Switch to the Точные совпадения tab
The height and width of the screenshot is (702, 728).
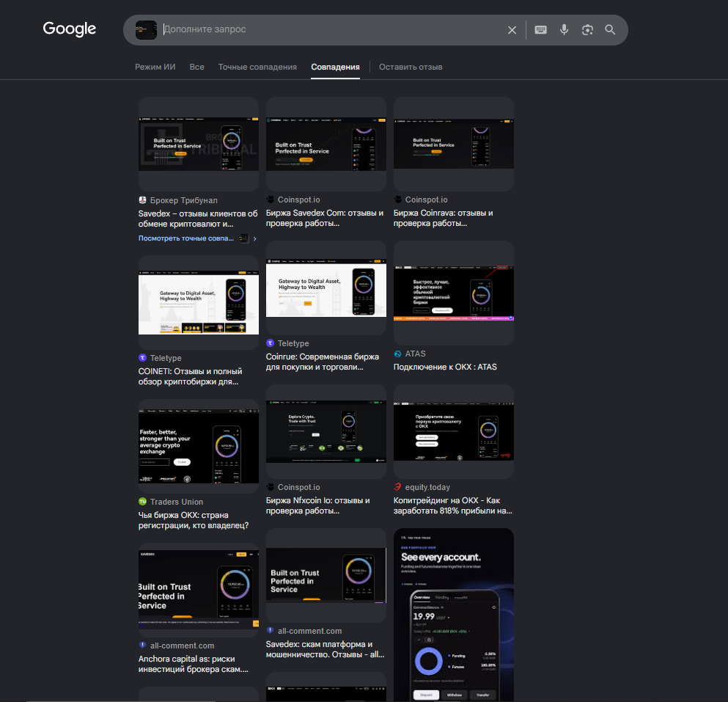coord(257,67)
